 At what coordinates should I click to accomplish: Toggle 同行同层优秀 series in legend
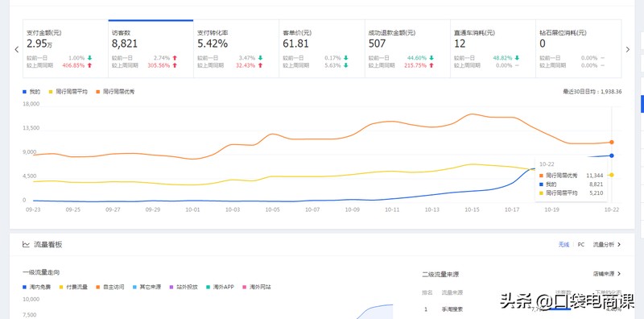click(x=115, y=92)
